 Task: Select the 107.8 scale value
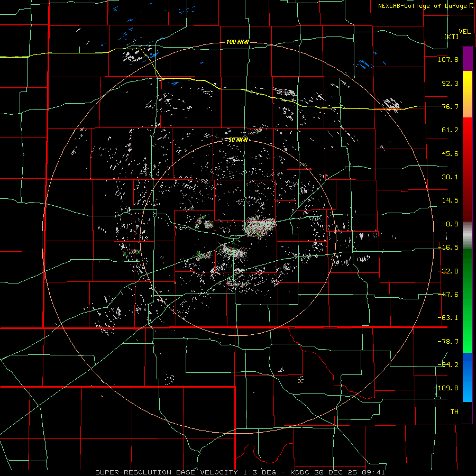(448, 59)
